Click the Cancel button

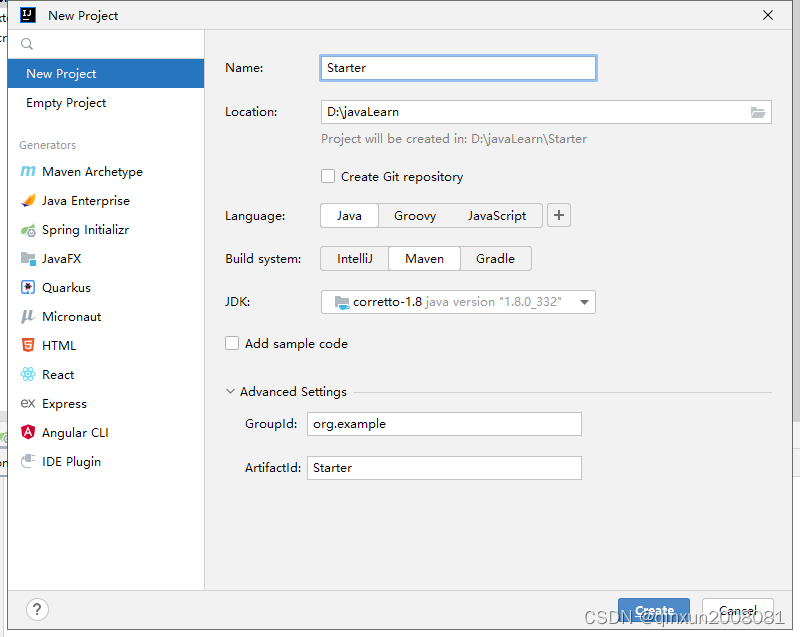[x=738, y=610]
